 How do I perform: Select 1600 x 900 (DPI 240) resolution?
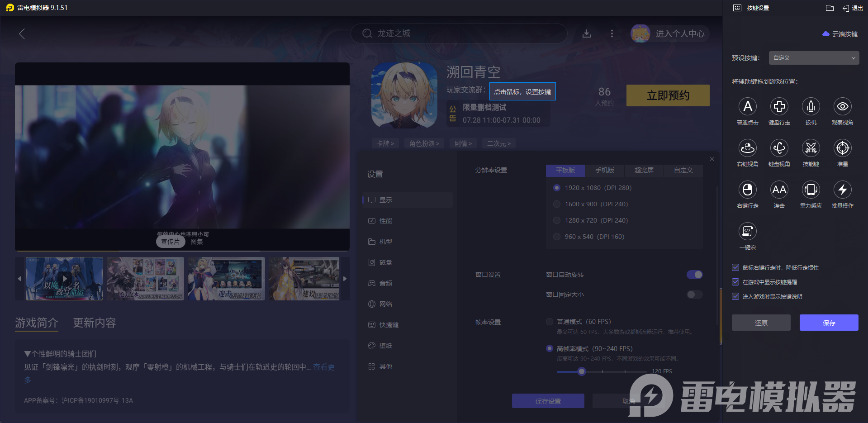(x=557, y=204)
